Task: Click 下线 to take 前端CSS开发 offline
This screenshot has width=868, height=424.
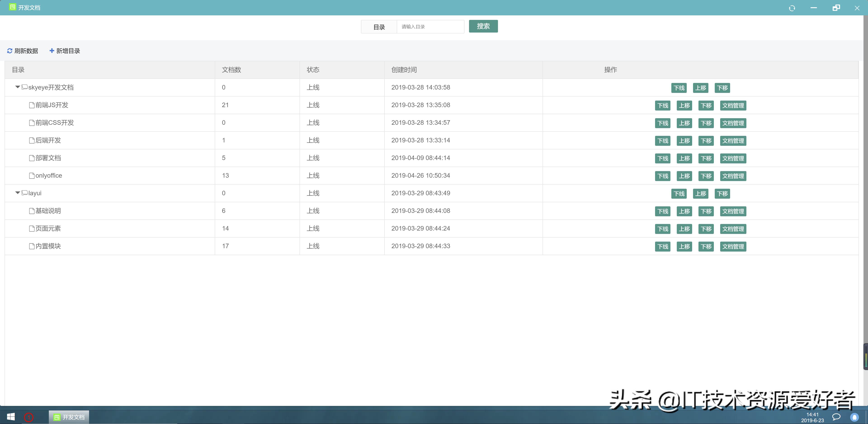Action: [663, 123]
